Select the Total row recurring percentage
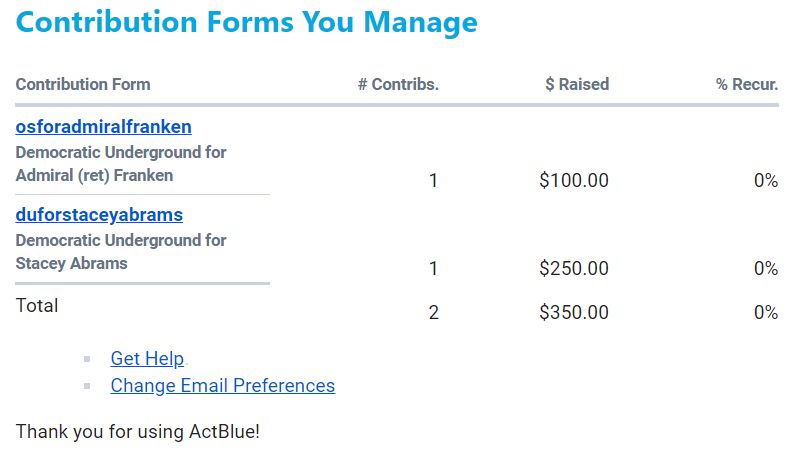The width and height of the screenshot is (799, 452). pos(766,313)
